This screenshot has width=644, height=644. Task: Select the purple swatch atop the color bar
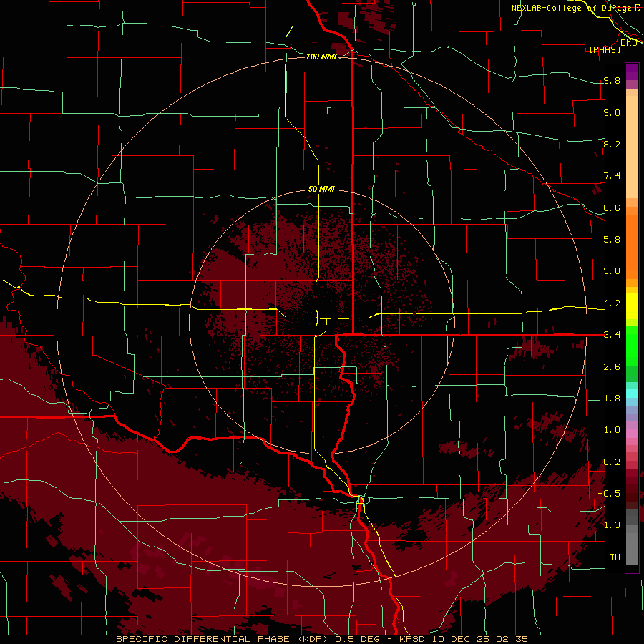click(x=632, y=72)
